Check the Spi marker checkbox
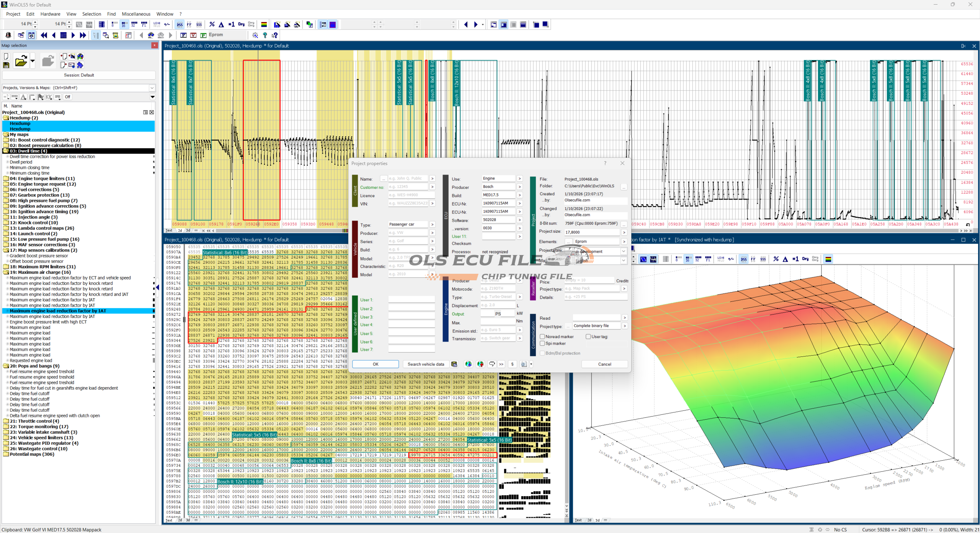This screenshot has width=980, height=533. [542, 343]
